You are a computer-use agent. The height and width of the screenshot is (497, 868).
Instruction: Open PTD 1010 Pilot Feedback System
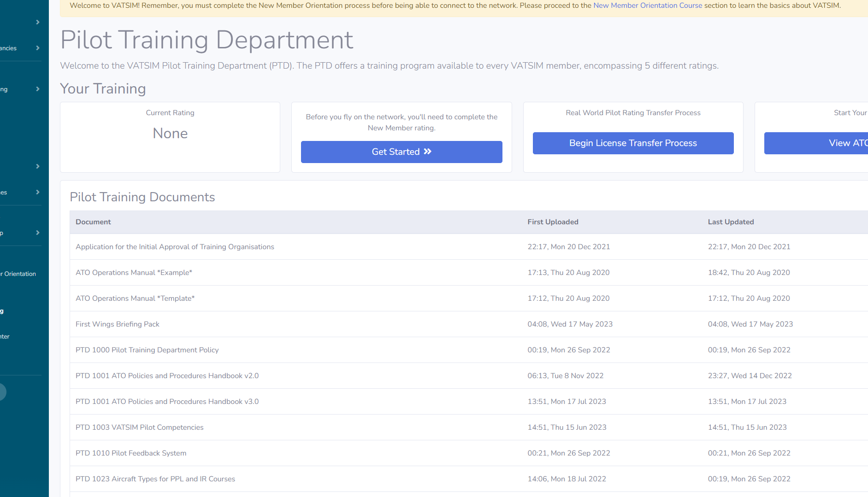click(131, 453)
